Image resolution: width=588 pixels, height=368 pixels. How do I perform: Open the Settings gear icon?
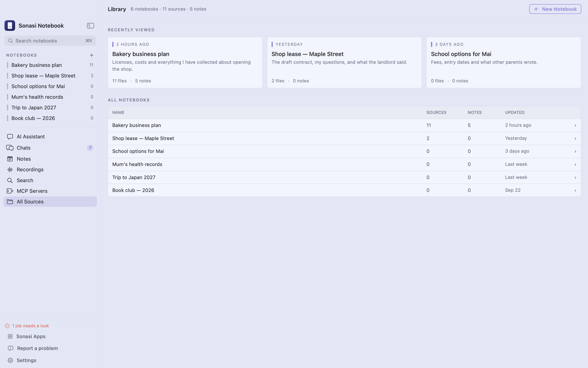pyautogui.click(x=10, y=360)
